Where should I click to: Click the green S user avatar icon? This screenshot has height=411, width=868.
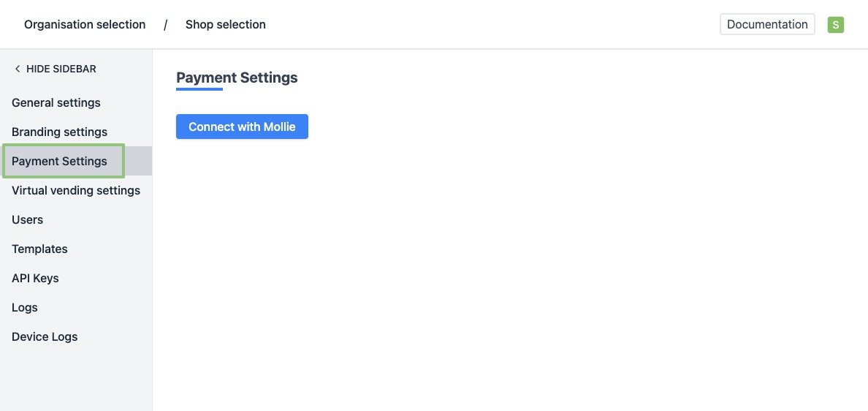click(835, 25)
